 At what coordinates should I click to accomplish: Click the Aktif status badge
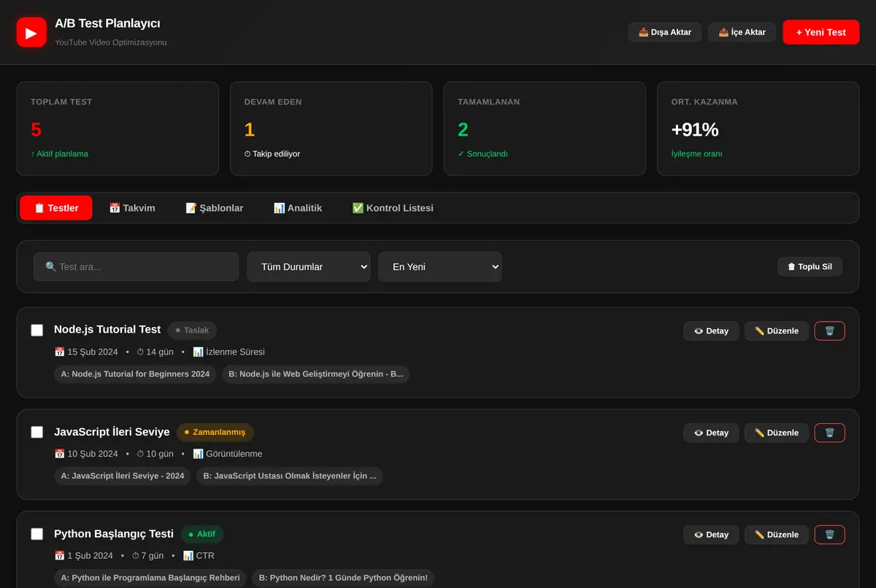202,534
